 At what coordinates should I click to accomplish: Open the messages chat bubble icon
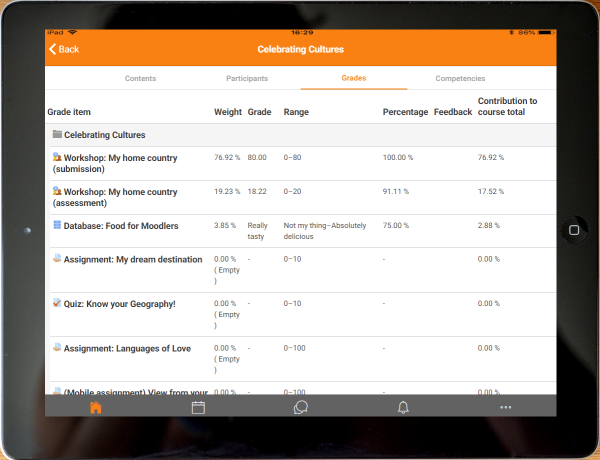tap(300, 408)
